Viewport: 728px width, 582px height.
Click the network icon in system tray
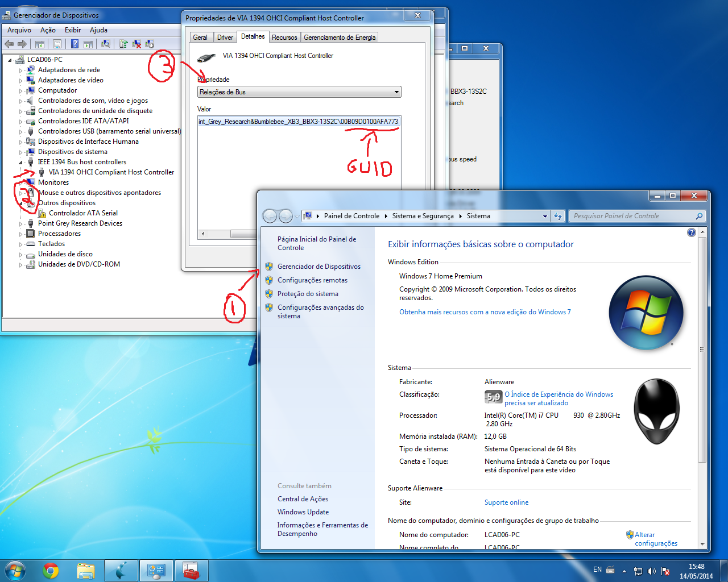point(638,571)
